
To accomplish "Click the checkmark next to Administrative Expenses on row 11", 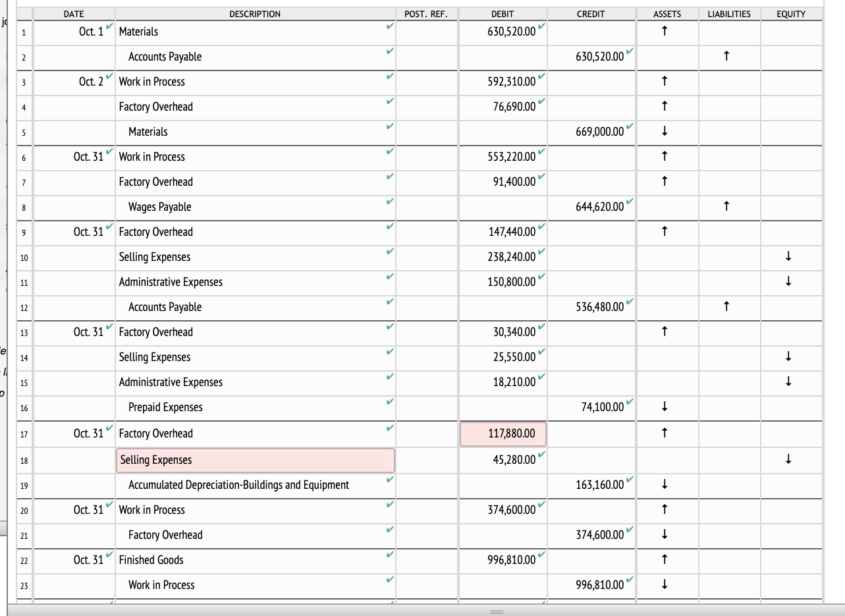I will [x=390, y=277].
